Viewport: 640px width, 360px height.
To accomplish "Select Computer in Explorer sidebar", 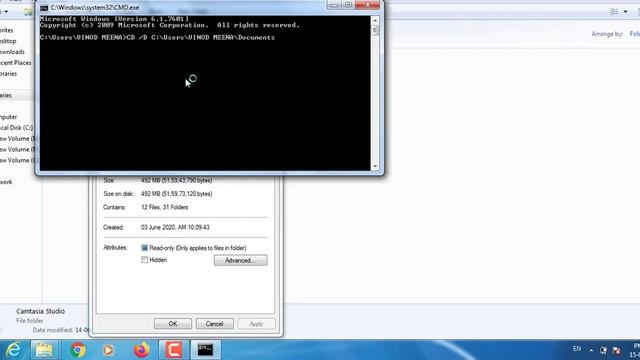I will [x=9, y=117].
